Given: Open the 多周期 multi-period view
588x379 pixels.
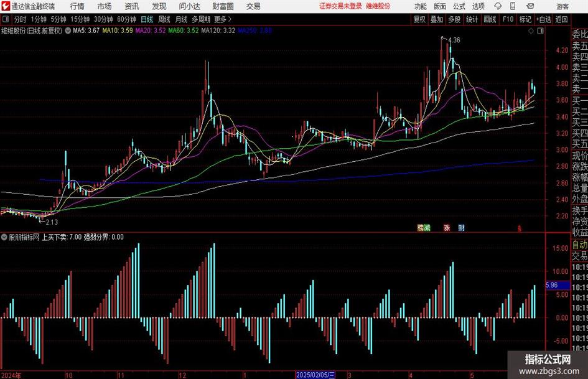Looking at the screenshot, I should point(201,19).
